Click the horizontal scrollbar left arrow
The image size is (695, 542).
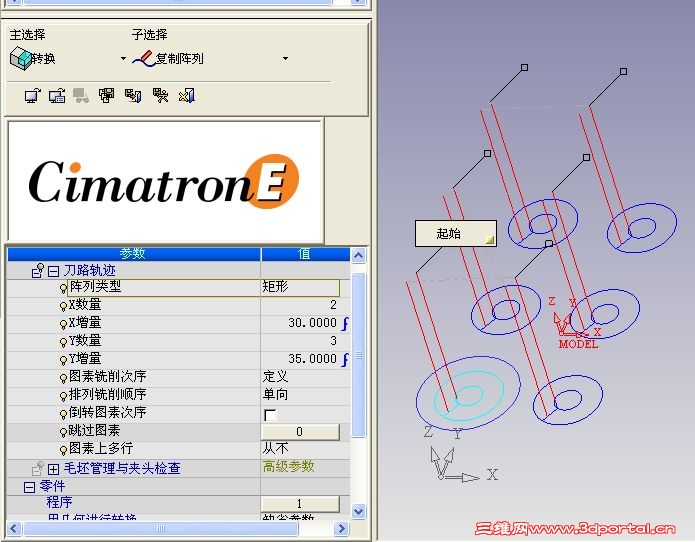13,528
